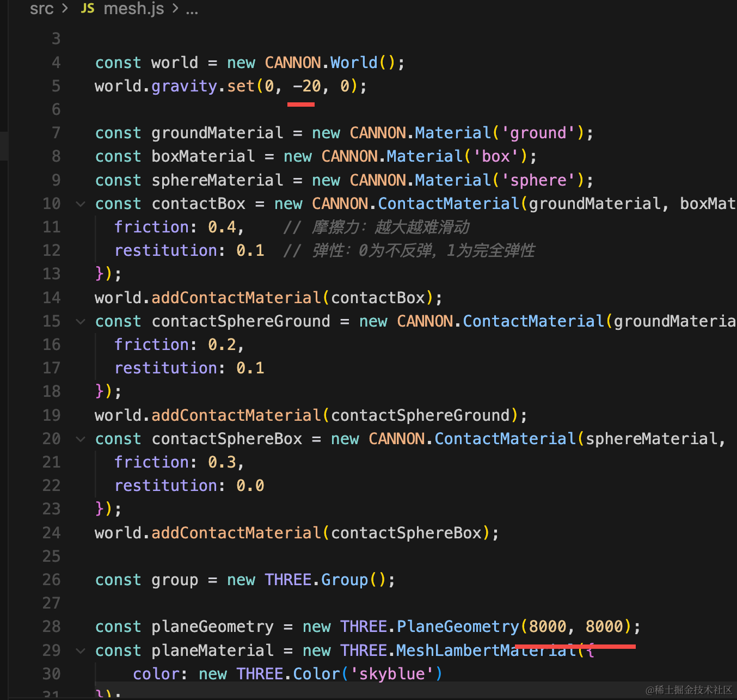The height and width of the screenshot is (700, 737).
Task: Click the Color class name on line 30
Action: point(316,674)
